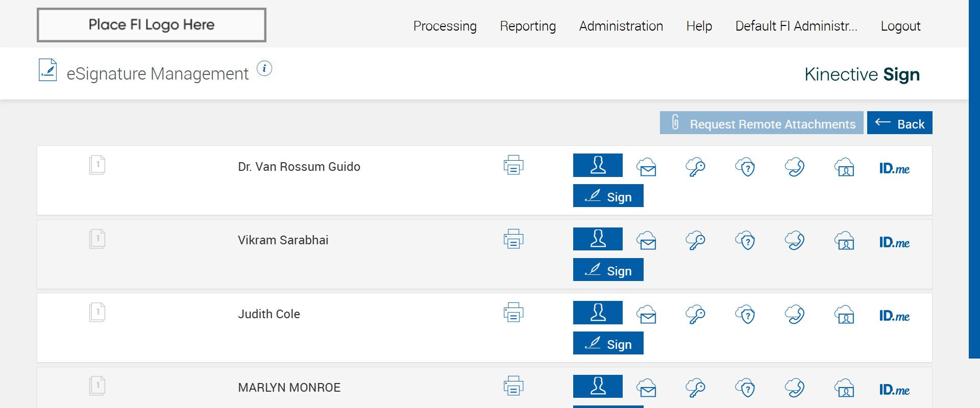Click ID card cloud icon for Dr. Van Rossum Guido
This screenshot has width=980, height=408.
(x=845, y=167)
